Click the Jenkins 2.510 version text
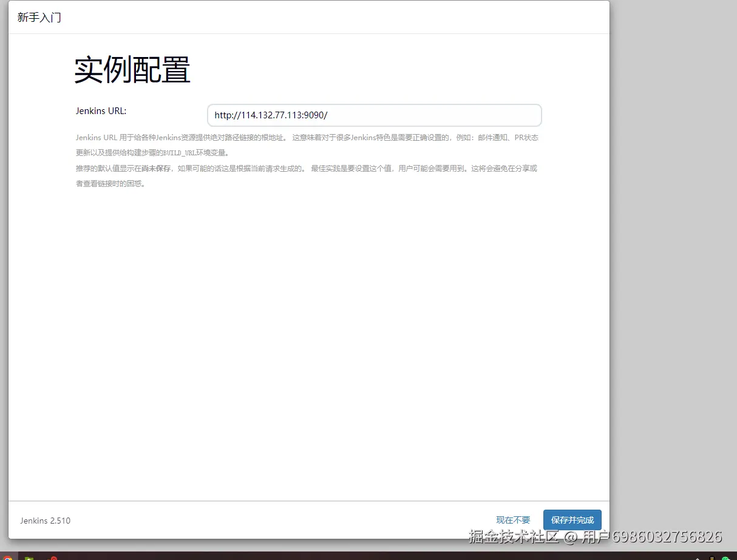The width and height of the screenshot is (737, 560). (45, 521)
